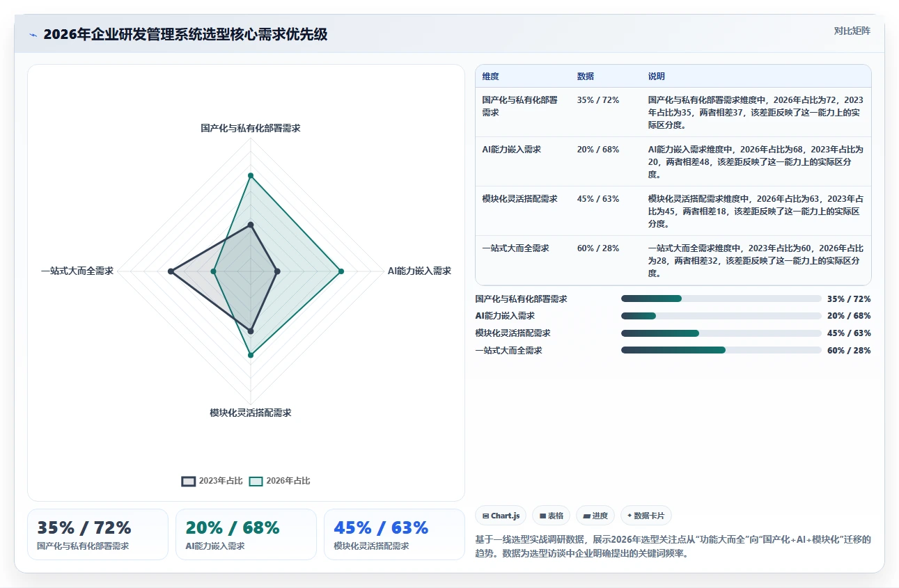The image size is (899, 588).
Task: Click the 35% / 72% data card
Action: point(97,534)
